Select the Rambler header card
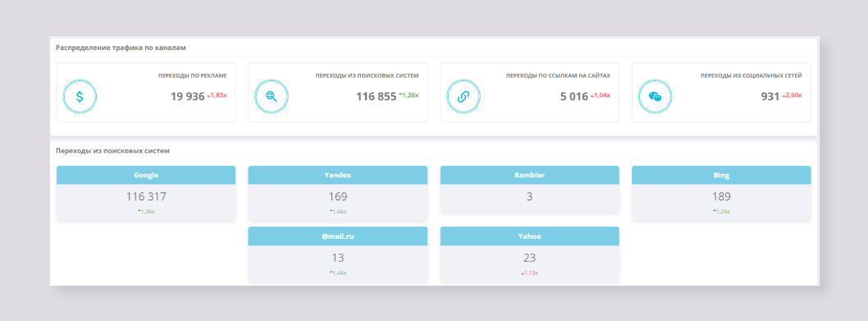 (x=530, y=175)
